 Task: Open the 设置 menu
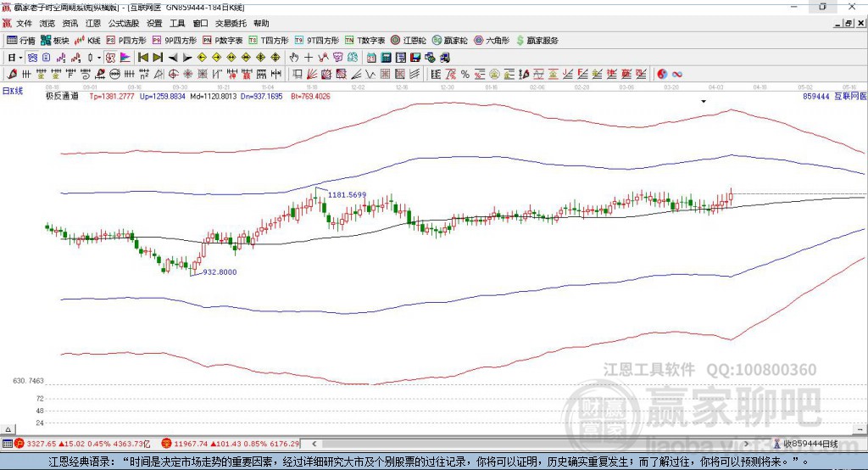click(x=154, y=23)
